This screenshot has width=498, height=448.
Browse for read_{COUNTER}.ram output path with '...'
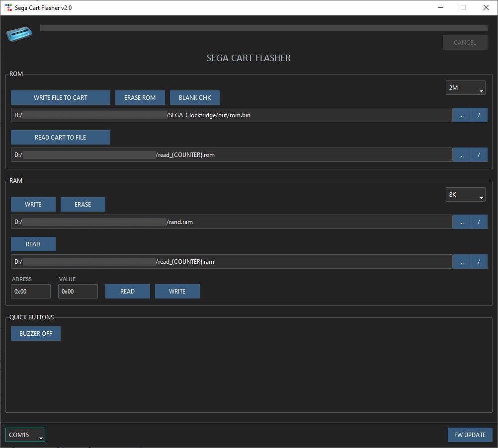(x=461, y=261)
